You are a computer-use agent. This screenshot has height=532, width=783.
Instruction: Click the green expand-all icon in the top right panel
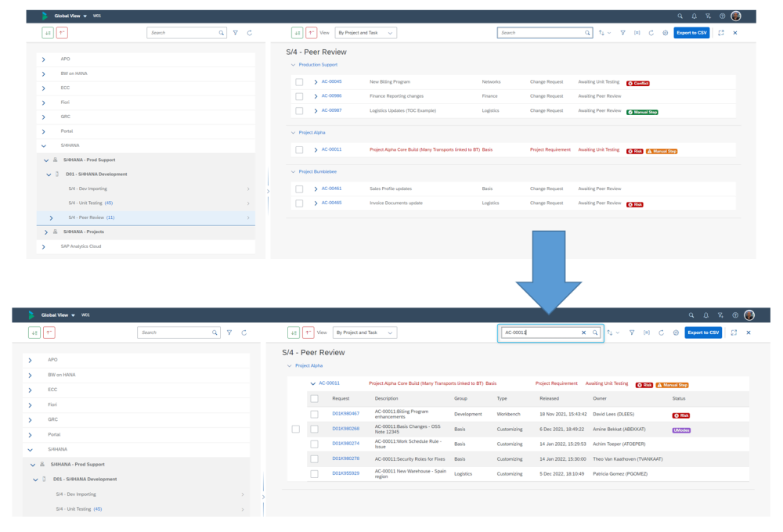click(x=297, y=33)
